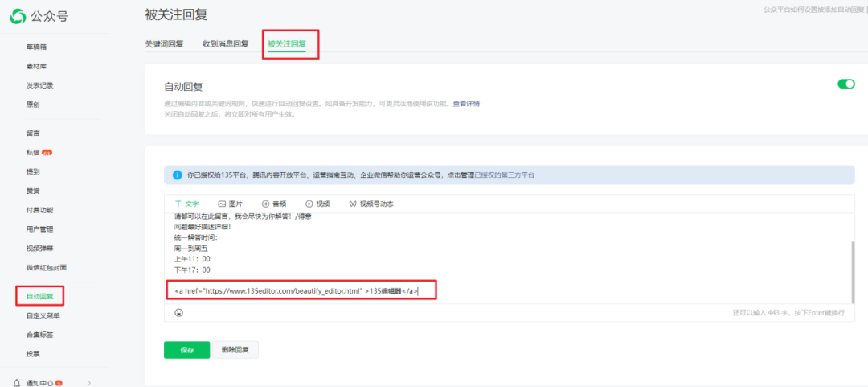Screen dimensions: 868x387
Task: Click the green 公众号 logo icon
Action: coord(18,17)
